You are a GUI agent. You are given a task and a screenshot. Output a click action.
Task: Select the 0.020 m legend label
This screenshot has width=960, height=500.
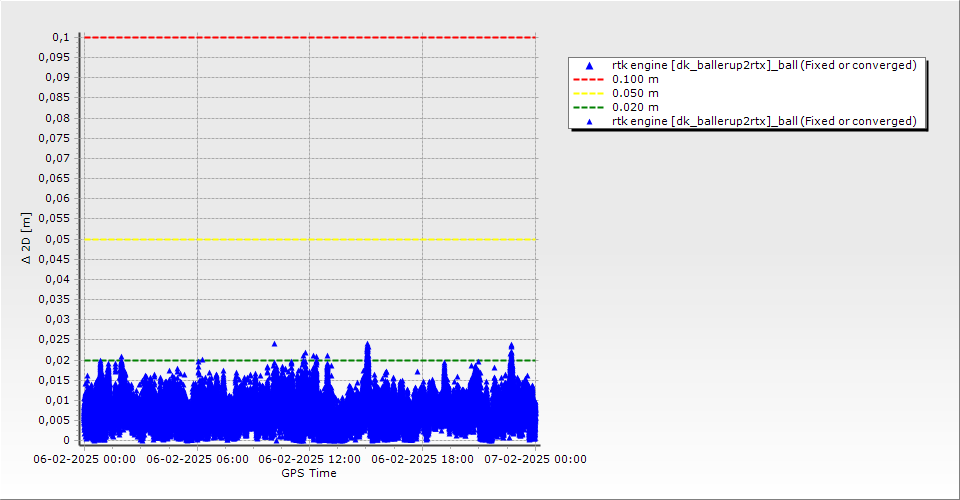coord(635,107)
